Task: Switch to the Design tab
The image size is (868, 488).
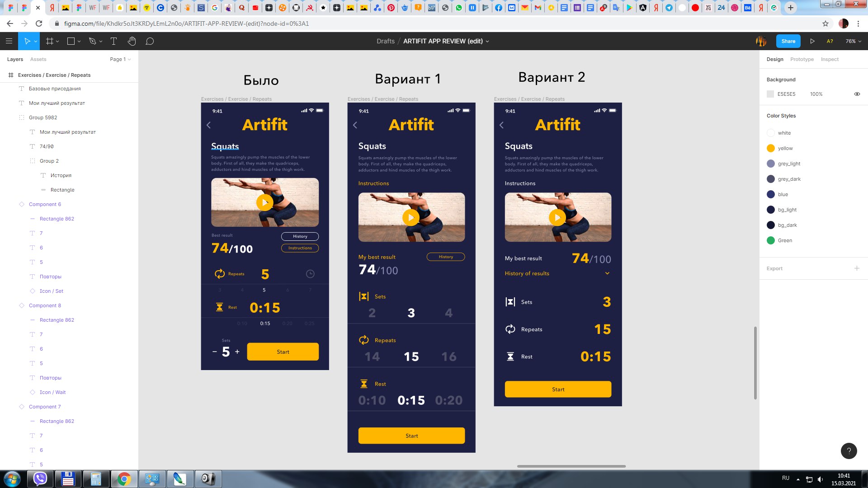Action: pyautogui.click(x=775, y=59)
